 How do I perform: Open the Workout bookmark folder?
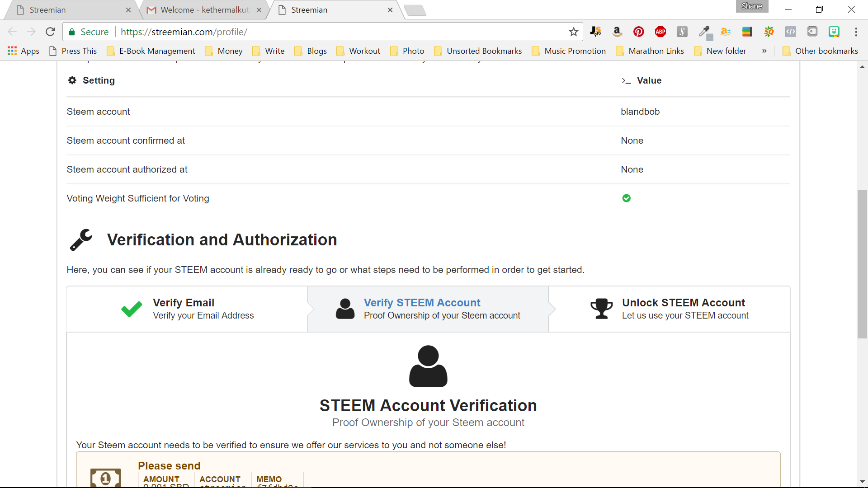[x=359, y=51]
